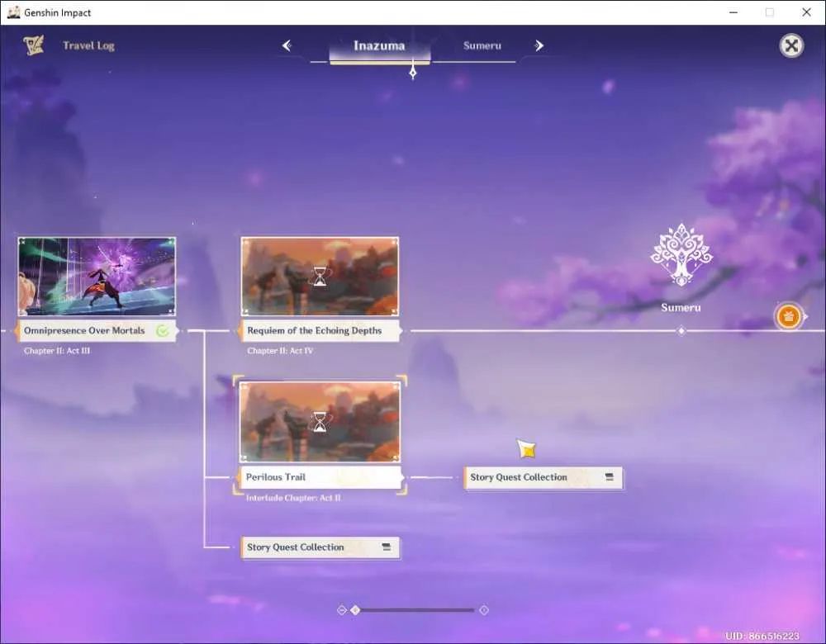Click the hourglass on Perilous Trail thumbnail
826x644 pixels.
coord(320,422)
